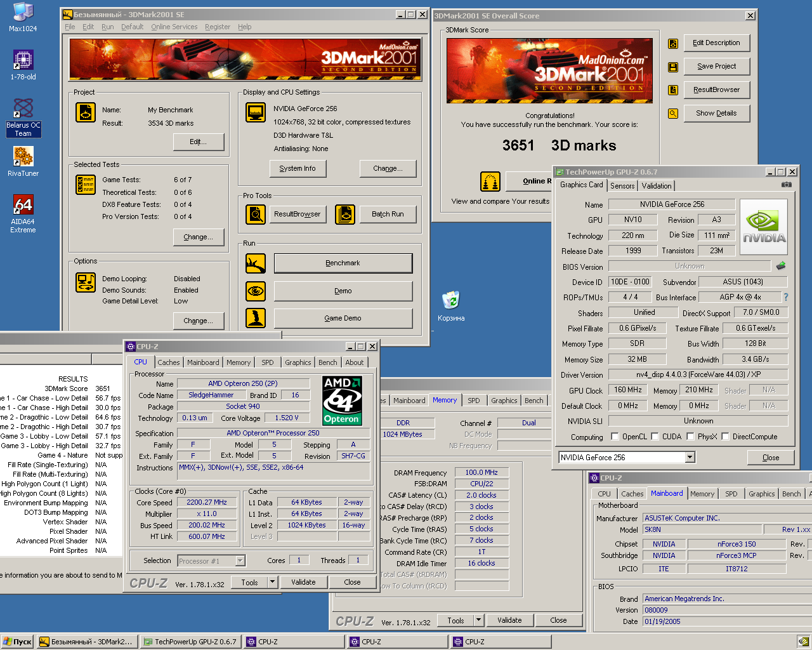Click the Project icon in 3DMark2001
Screen dimensions: 812x650
point(86,112)
